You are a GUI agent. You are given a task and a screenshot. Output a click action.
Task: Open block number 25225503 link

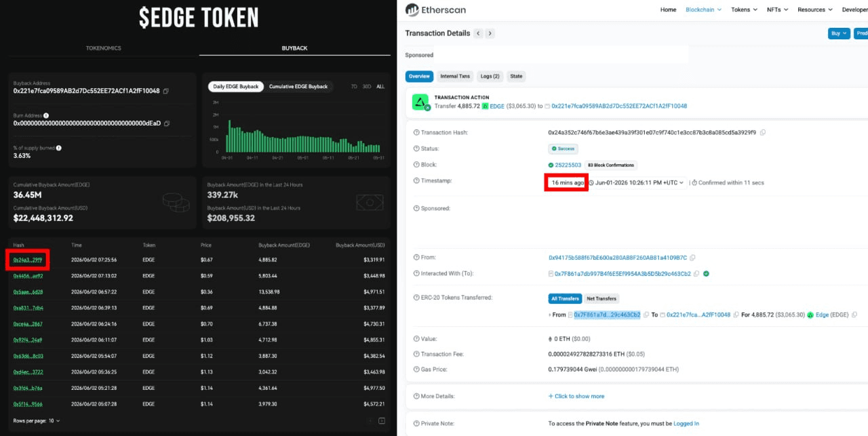tap(568, 165)
